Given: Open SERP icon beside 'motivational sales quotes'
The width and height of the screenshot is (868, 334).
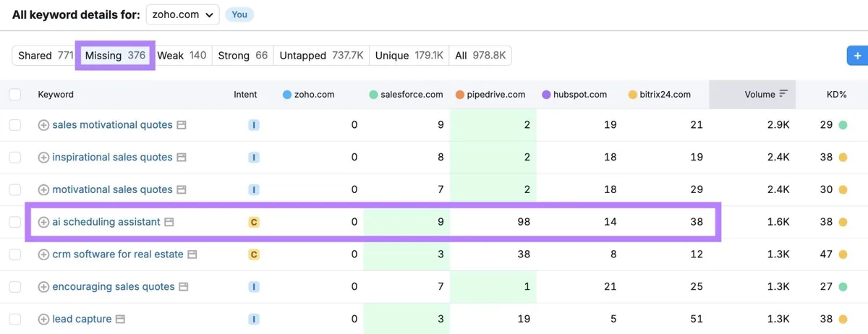Looking at the screenshot, I should pyautogui.click(x=182, y=190).
